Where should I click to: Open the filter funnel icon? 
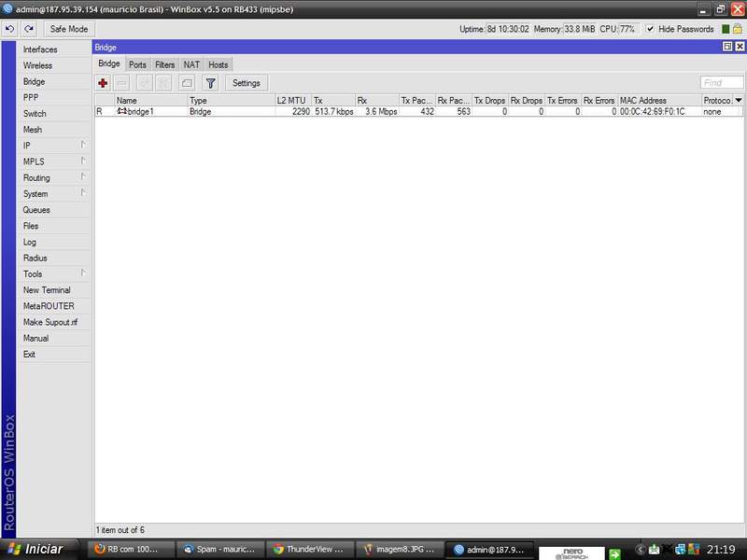click(x=210, y=83)
